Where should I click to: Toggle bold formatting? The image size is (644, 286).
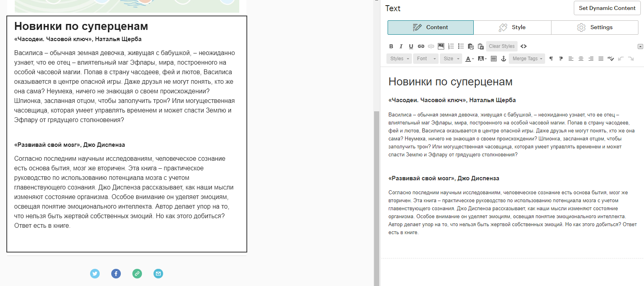pyautogui.click(x=391, y=46)
